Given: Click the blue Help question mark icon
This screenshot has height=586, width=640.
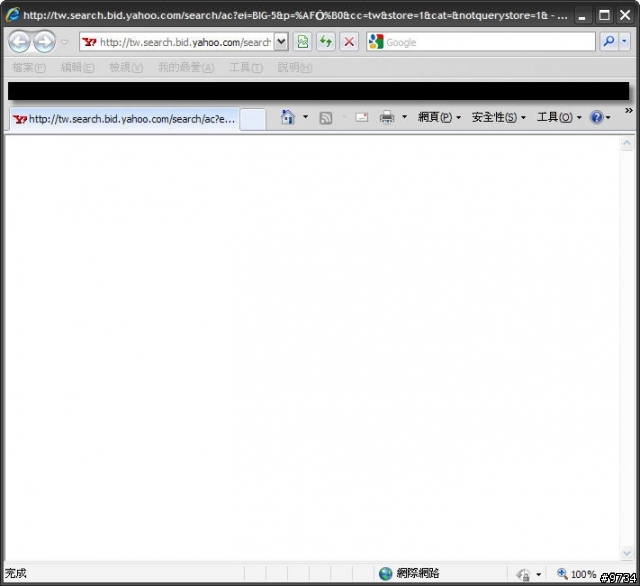Looking at the screenshot, I should click(x=596, y=118).
